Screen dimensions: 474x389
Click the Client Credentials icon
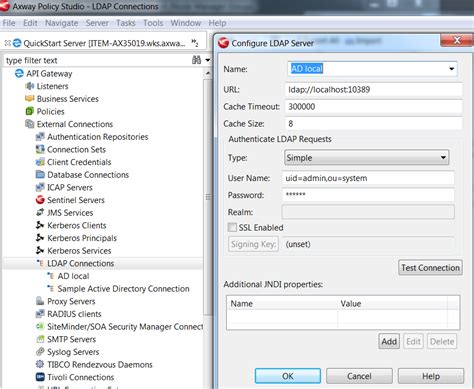pyautogui.click(x=40, y=162)
